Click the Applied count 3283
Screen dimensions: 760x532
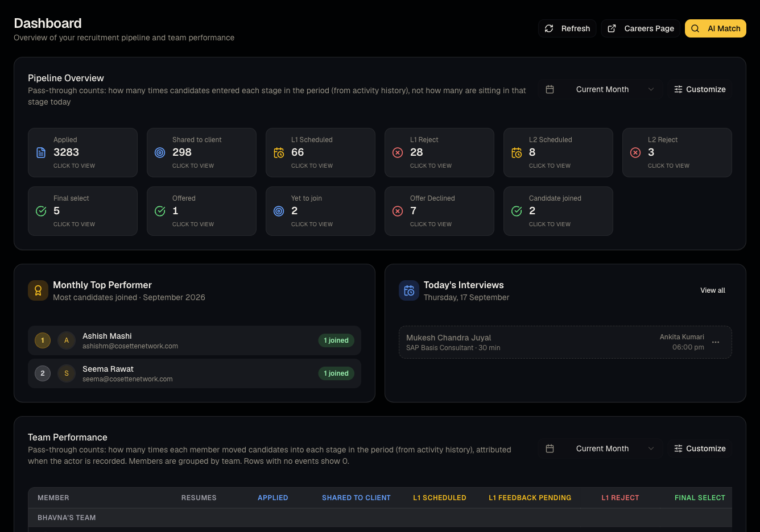tap(66, 152)
